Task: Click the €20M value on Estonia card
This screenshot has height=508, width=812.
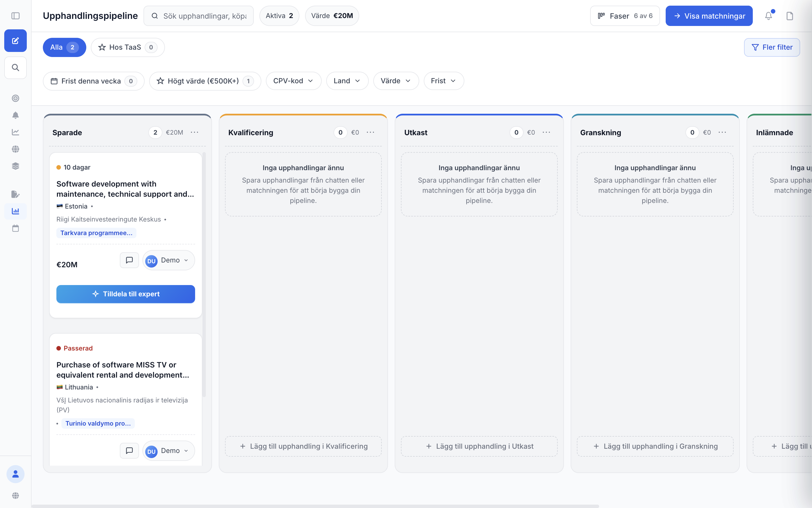Action: [67, 265]
